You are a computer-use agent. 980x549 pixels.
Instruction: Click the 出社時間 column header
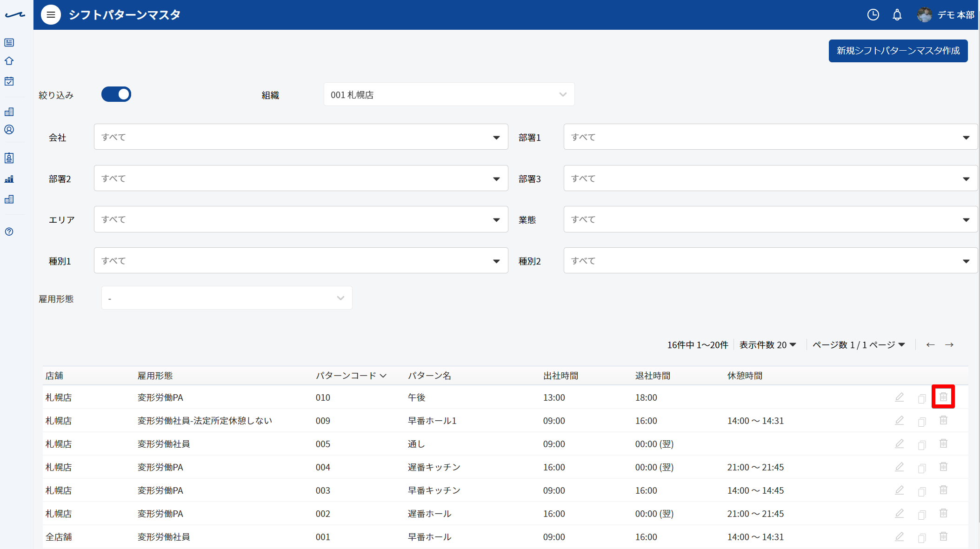point(560,376)
